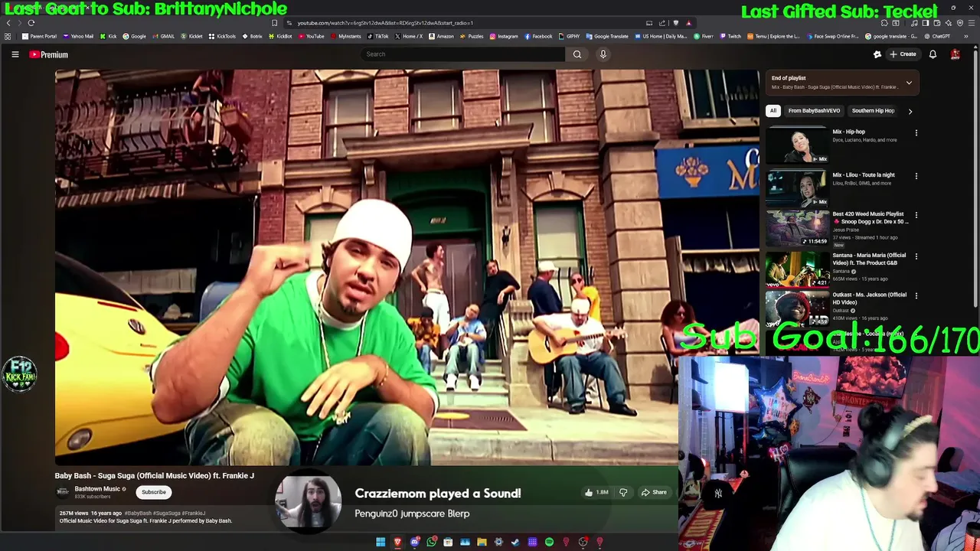This screenshot has width=980, height=551.
Task: Dislike the Suga Suga video
Action: [x=623, y=492]
